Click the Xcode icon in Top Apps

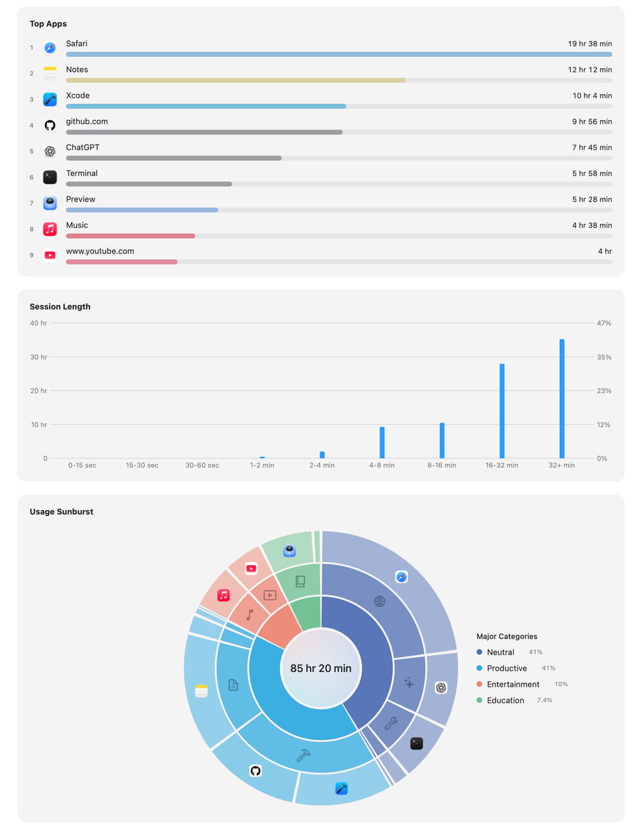point(50,99)
